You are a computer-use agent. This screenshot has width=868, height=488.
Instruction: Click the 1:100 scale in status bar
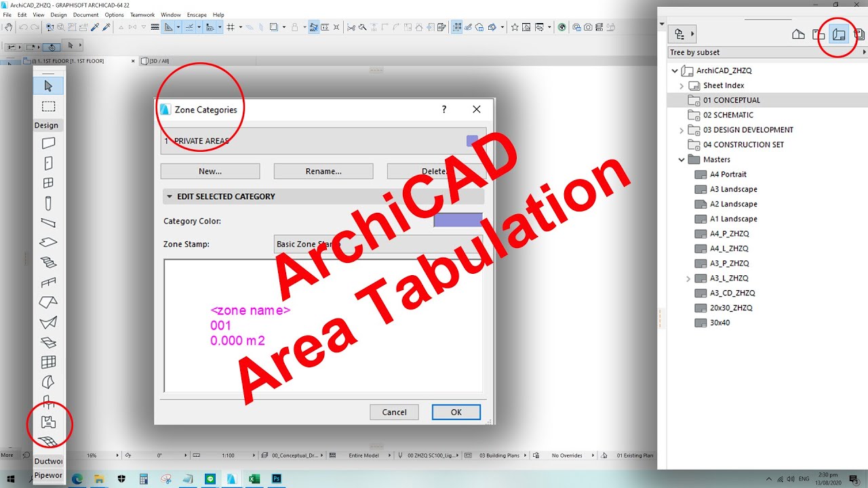(x=229, y=455)
